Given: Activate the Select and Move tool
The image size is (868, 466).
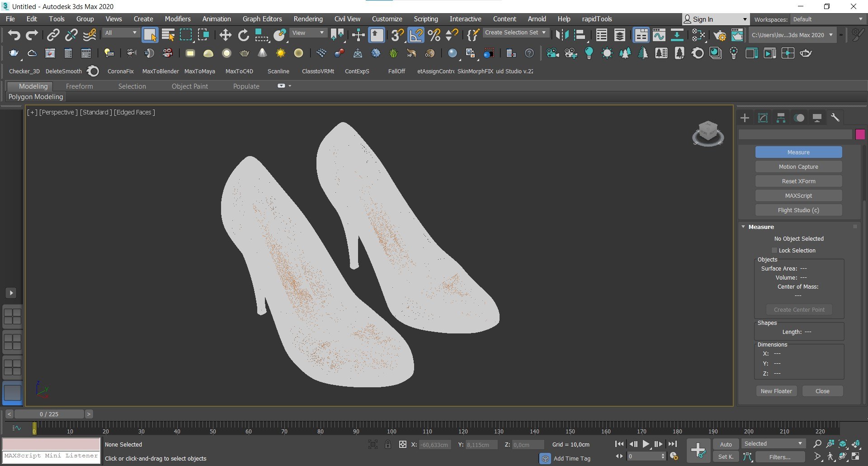Looking at the screenshot, I should [x=225, y=35].
